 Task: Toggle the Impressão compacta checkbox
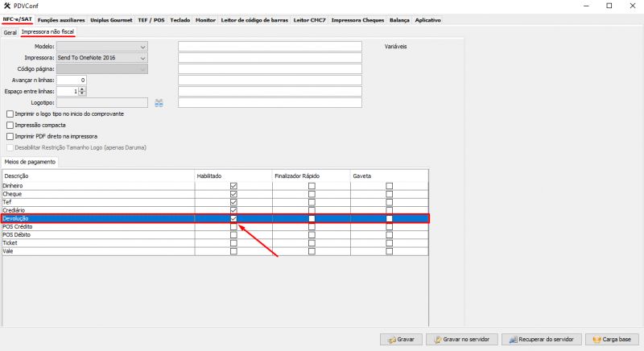(10, 126)
